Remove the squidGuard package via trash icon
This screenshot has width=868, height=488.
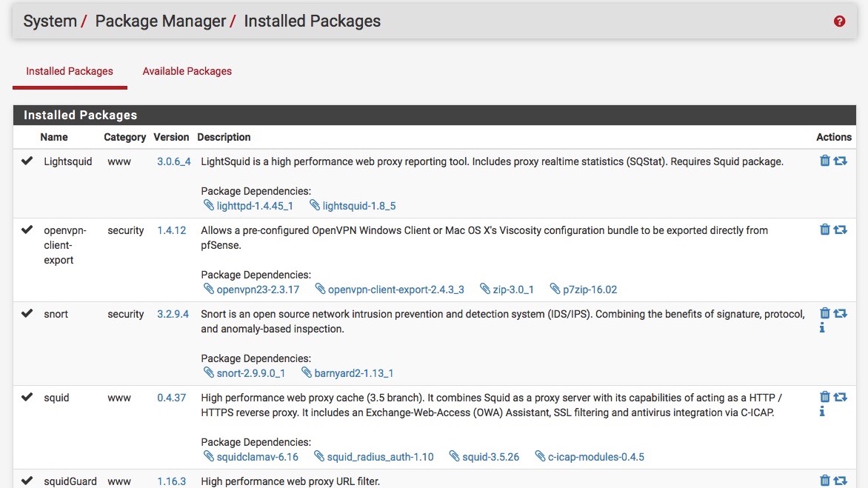click(x=825, y=481)
